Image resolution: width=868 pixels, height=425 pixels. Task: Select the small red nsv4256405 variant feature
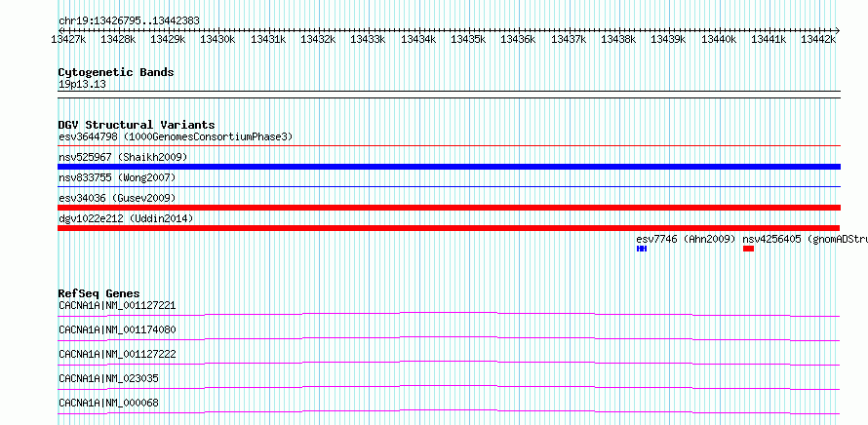tap(748, 249)
